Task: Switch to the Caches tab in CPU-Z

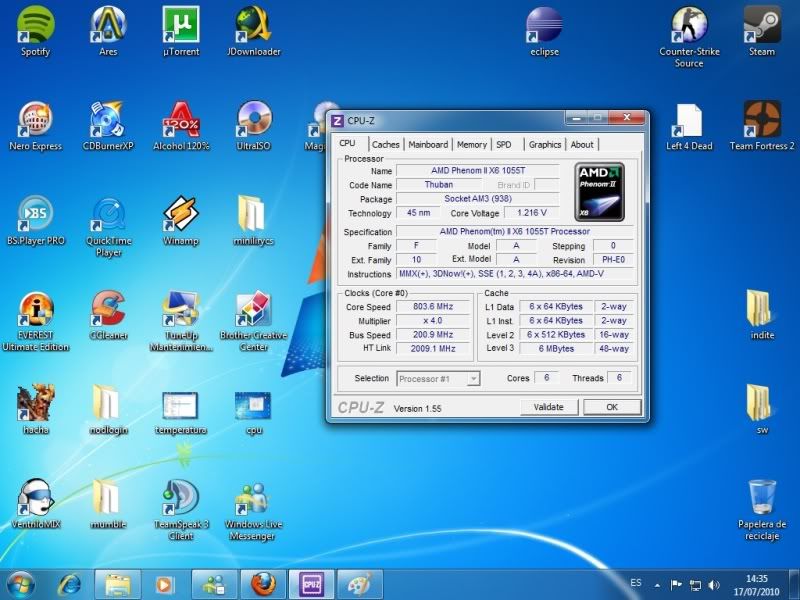Action: [386, 144]
